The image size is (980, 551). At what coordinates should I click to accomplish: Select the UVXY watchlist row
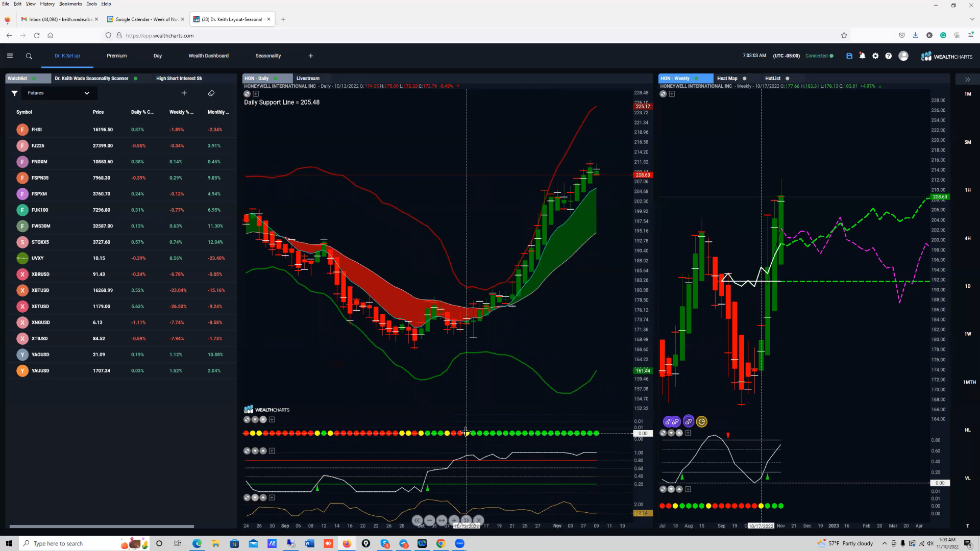[x=121, y=258]
